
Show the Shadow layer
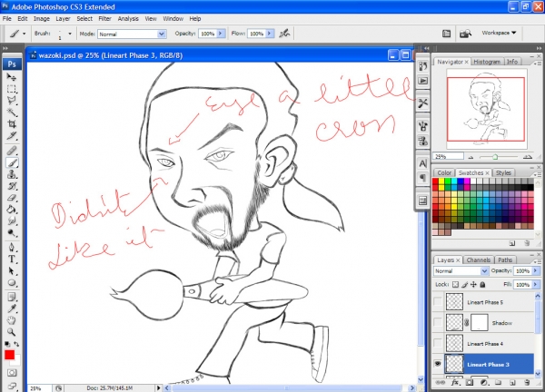coord(438,322)
